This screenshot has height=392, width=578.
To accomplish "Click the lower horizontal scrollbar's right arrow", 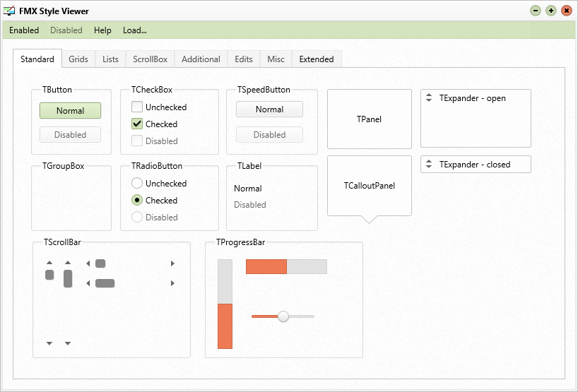I will tap(172, 283).
